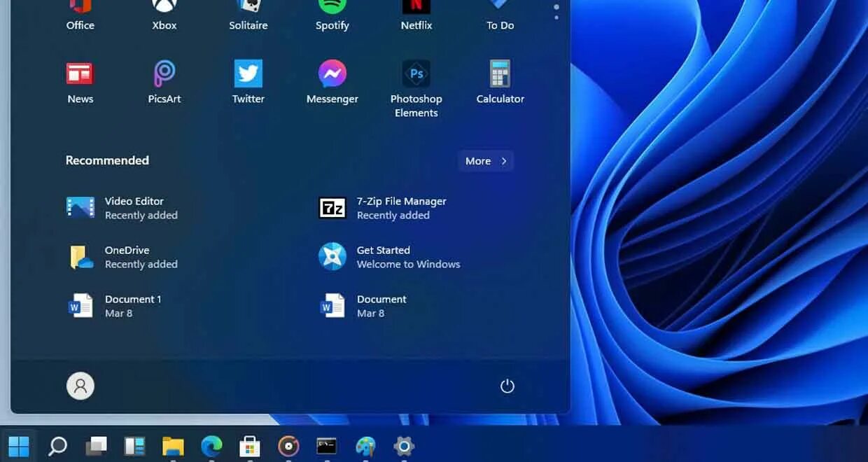
Task: Open the Office pinned app
Action: click(80, 15)
